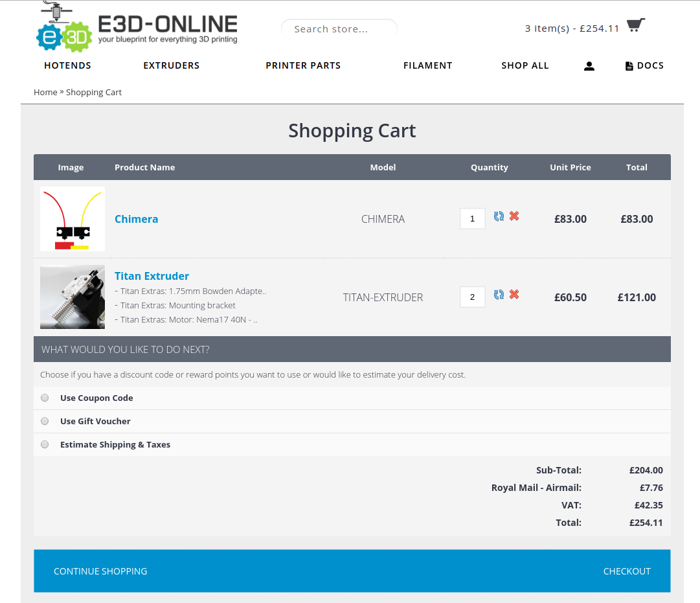This screenshot has height=603, width=700.
Task: Click the Search store input field
Action: click(339, 29)
